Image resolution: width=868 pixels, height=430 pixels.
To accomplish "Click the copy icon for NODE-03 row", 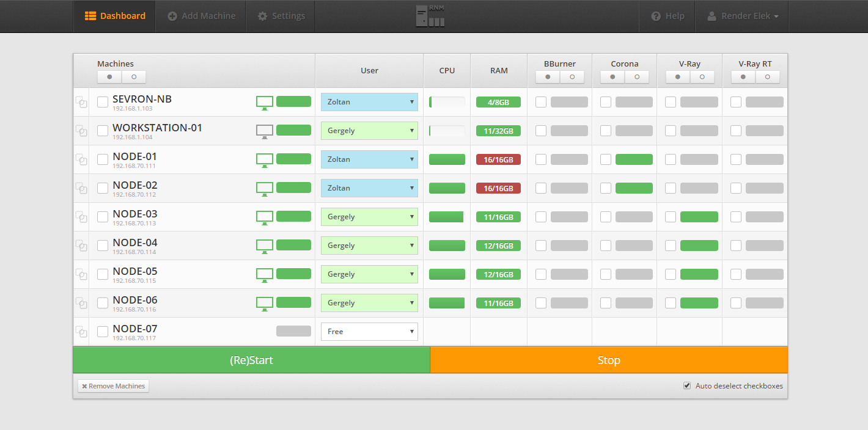I will (81, 217).
